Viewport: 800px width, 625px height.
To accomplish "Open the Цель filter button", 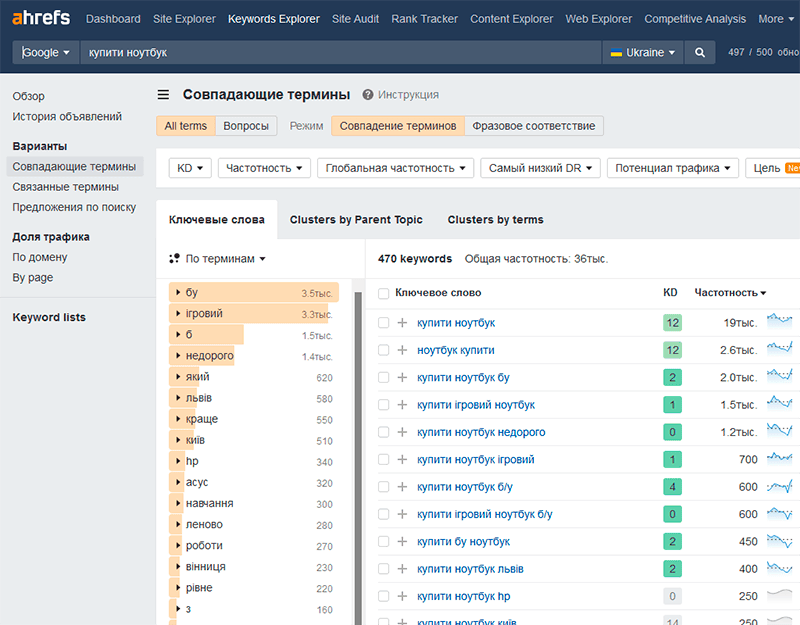I will point(773,168).
